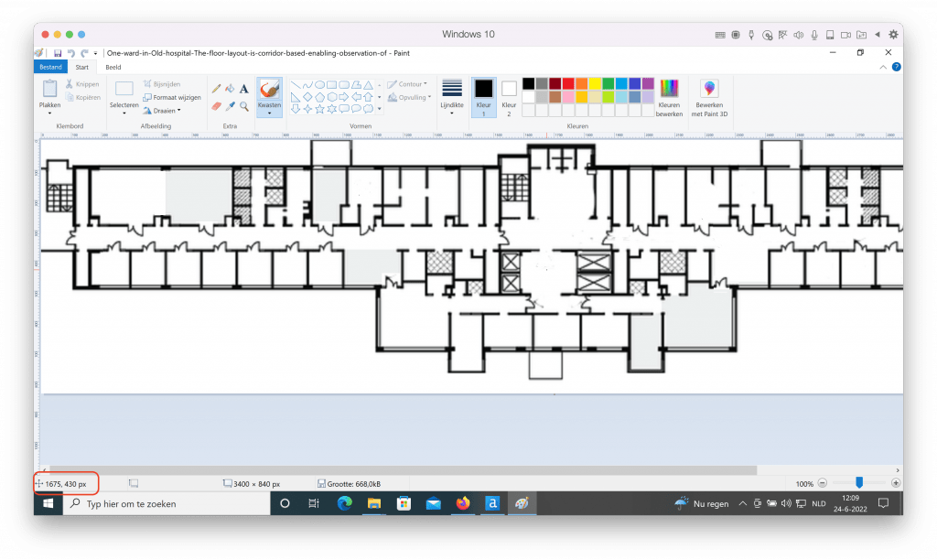Choose the Eraser tool
937x560 pixels.
click(217, 106)
